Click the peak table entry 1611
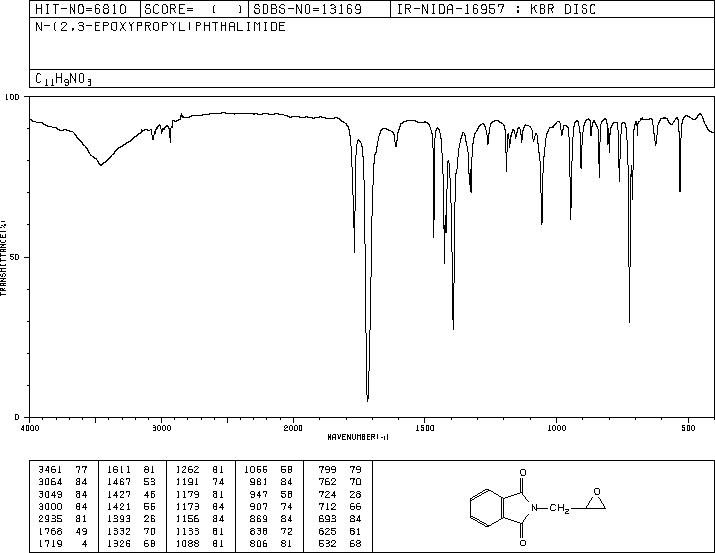 (119, 469)
